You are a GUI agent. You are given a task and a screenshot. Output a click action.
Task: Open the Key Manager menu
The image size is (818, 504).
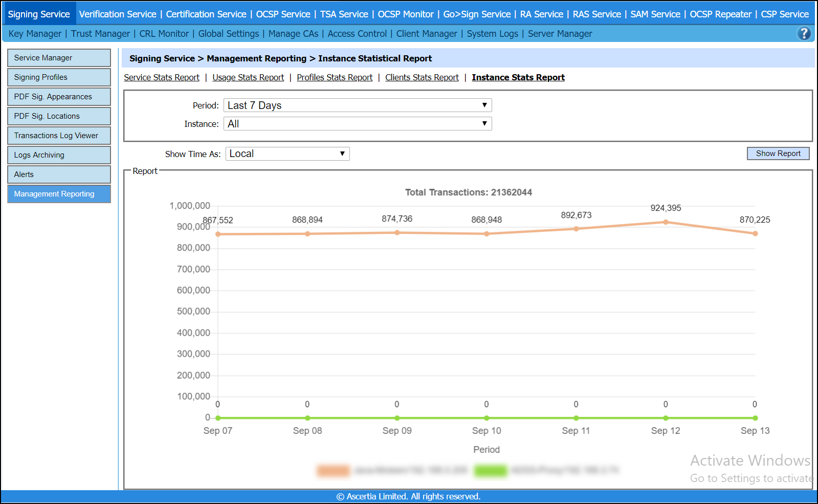pos(35,34)
